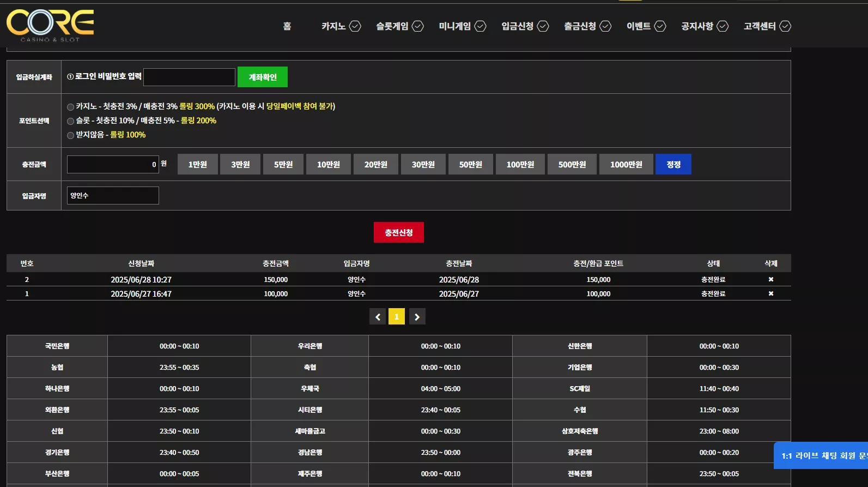This screenshot has width=868, height=487.
Task: Open the 1:1 live chat widget
Action: click(821, 455)
